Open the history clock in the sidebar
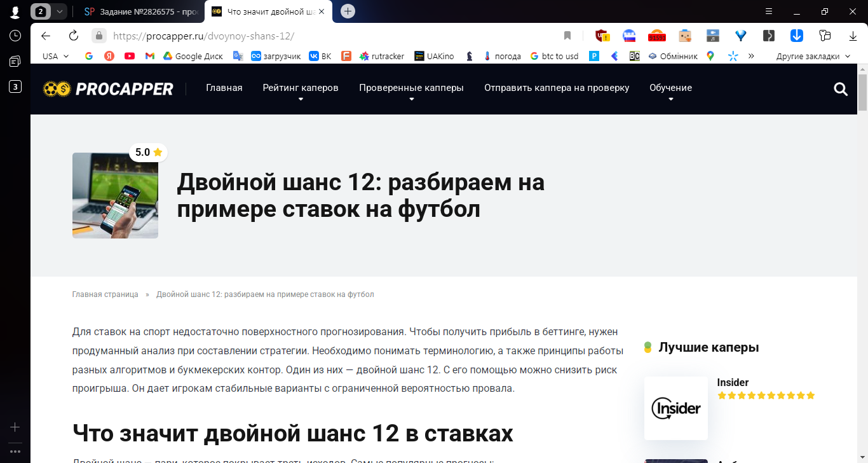868x463 pixels. pos(15,36)
